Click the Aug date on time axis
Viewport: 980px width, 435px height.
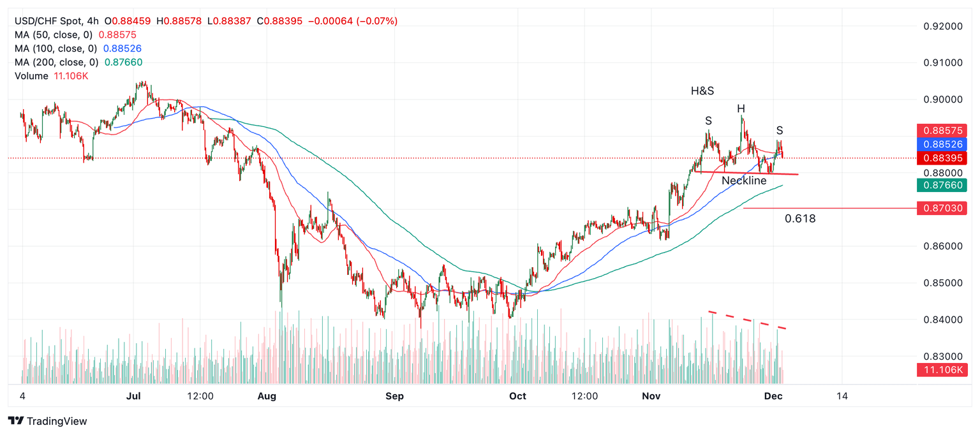click(266, 396)
